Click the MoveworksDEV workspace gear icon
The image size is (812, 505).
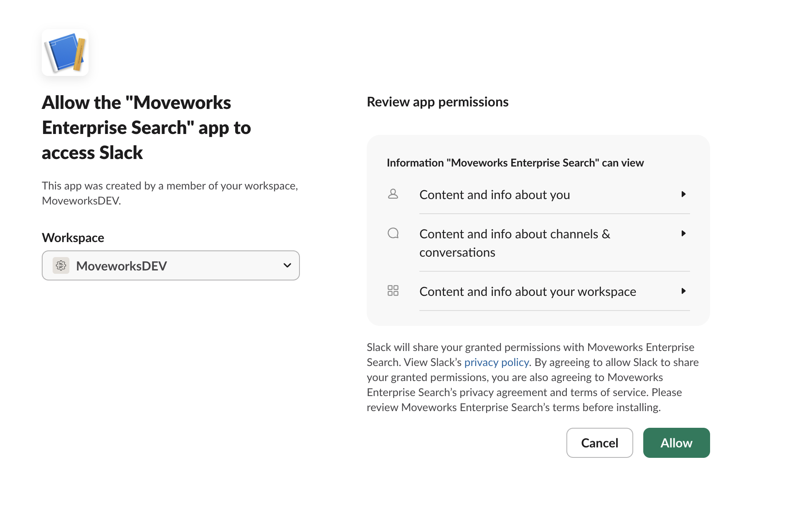click(x=61, y=265)
